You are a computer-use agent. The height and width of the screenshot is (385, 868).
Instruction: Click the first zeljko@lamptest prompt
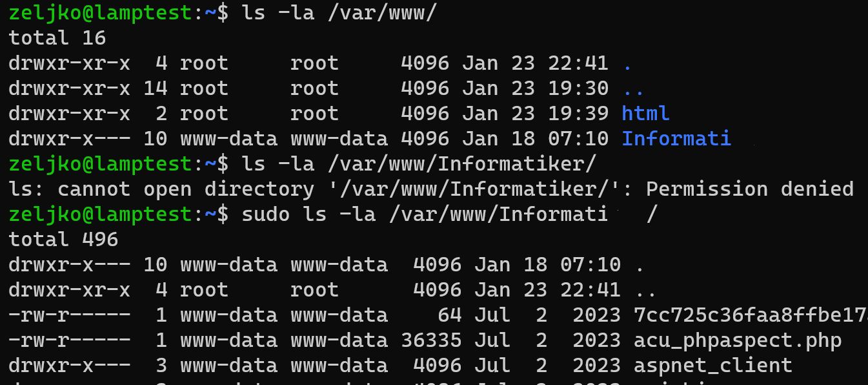point(101,13)
